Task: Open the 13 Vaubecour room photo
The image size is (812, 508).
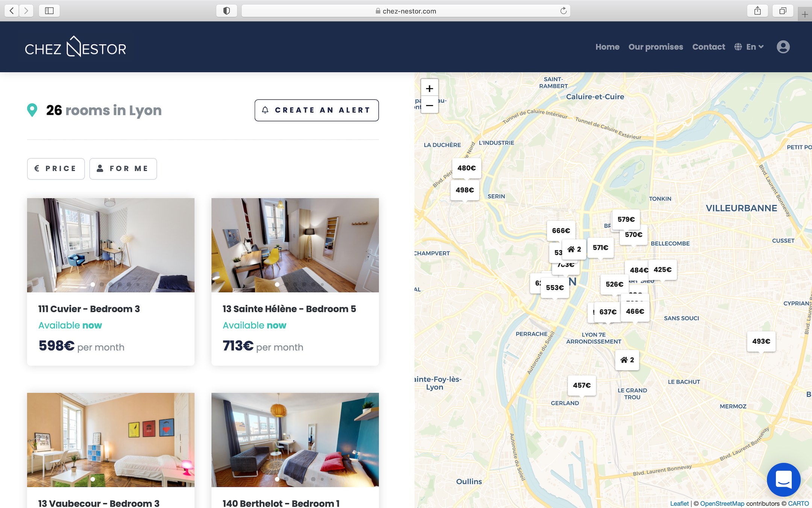Action: pos(111,440)
